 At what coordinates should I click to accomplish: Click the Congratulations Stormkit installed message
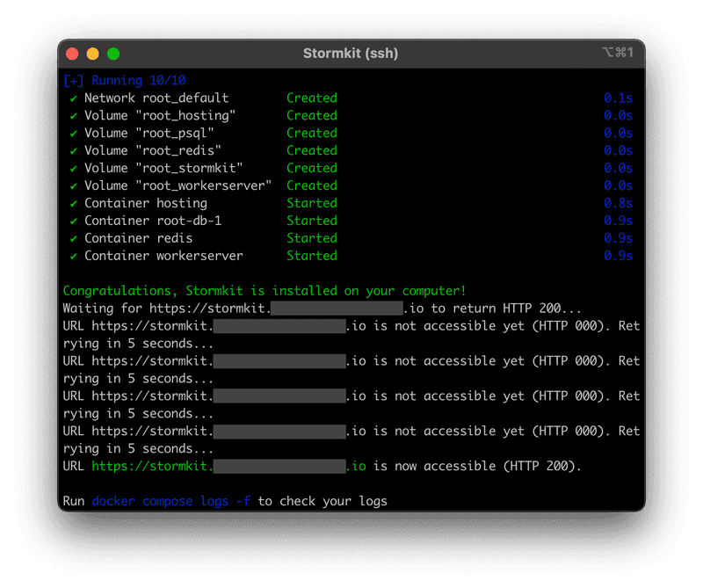tap(265, 291)
